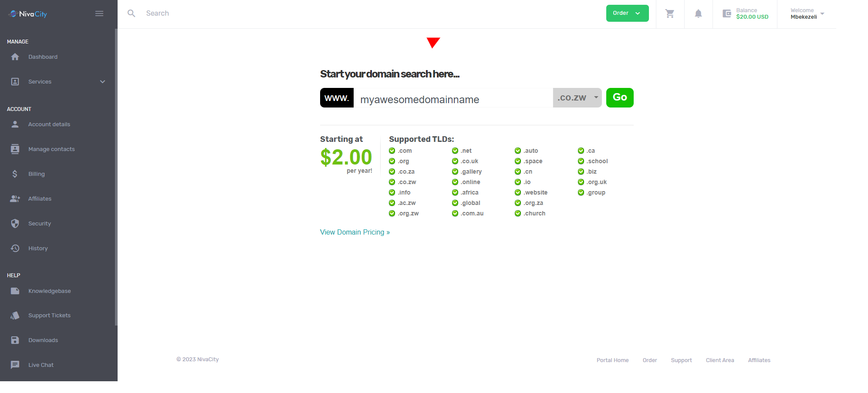Click the Affiliates people icon

point(15,199)
